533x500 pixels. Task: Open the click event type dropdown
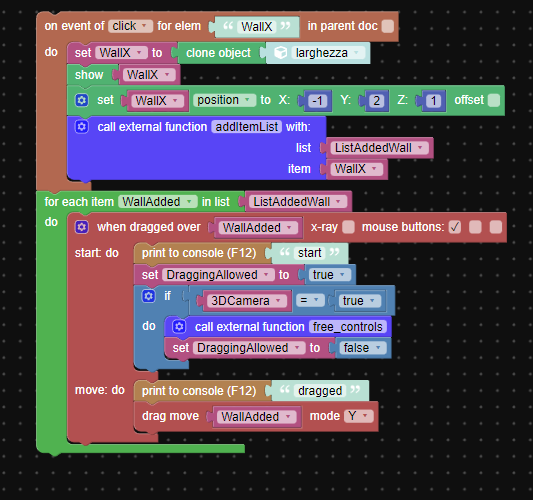pyautogui.click(x=131, y=26)
